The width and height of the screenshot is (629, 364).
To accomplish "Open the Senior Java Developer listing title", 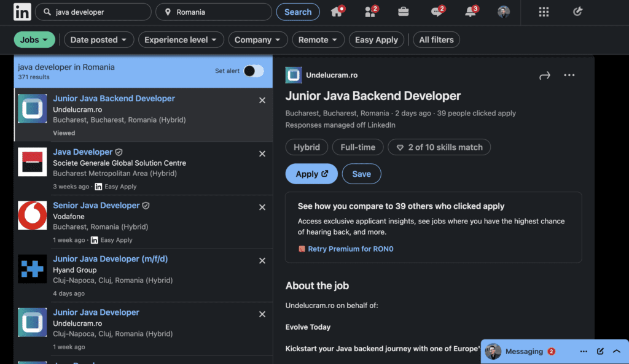I will tap(96, 205).
